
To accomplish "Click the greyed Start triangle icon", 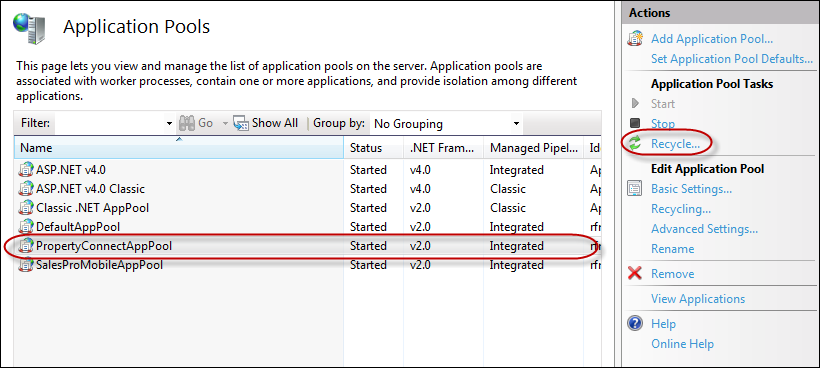I will 635,104.
